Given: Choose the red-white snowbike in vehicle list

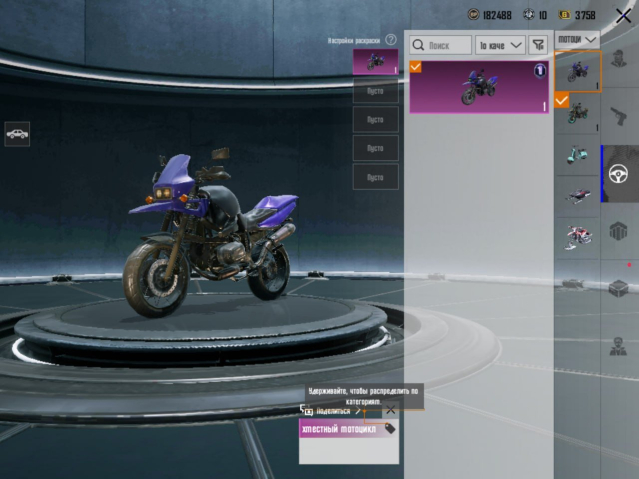Looking at the screenshot, I should pyautogui.click(x=577, y=238).
